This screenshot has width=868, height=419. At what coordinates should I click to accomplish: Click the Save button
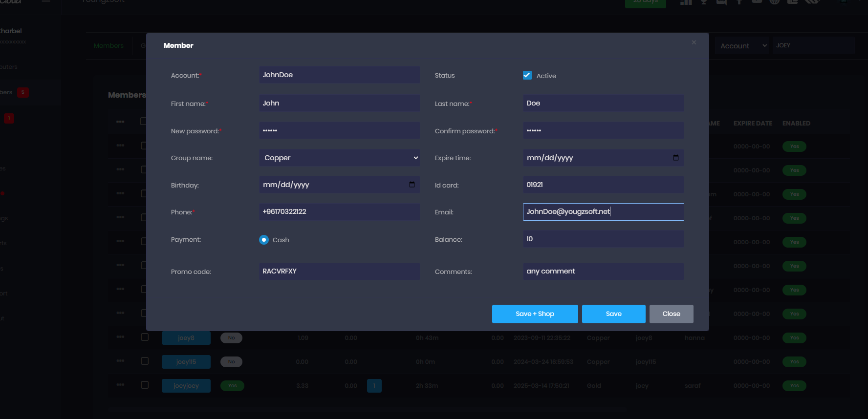pyautogui.click(x=613, y=314)
